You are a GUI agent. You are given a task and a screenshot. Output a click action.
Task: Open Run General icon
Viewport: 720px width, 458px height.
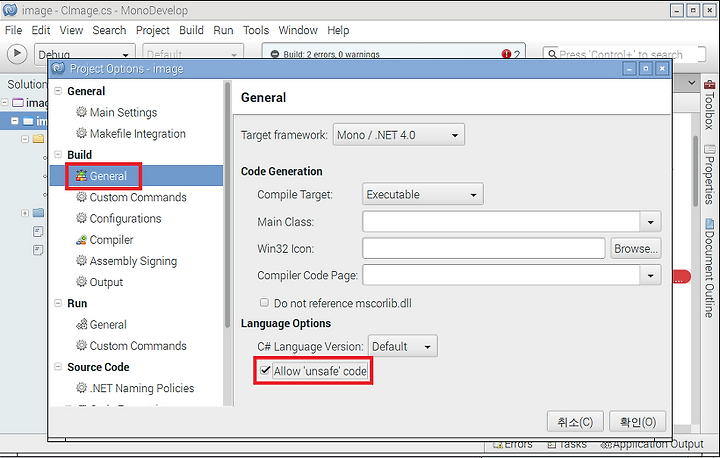pos(81,324)
